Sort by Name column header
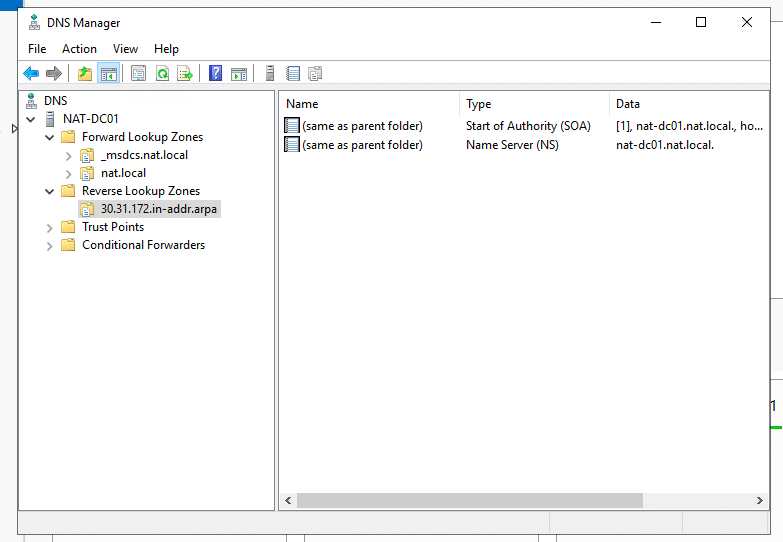Image resolution: width=783 pixels, height=542 pixels. (x=370, y=104)
